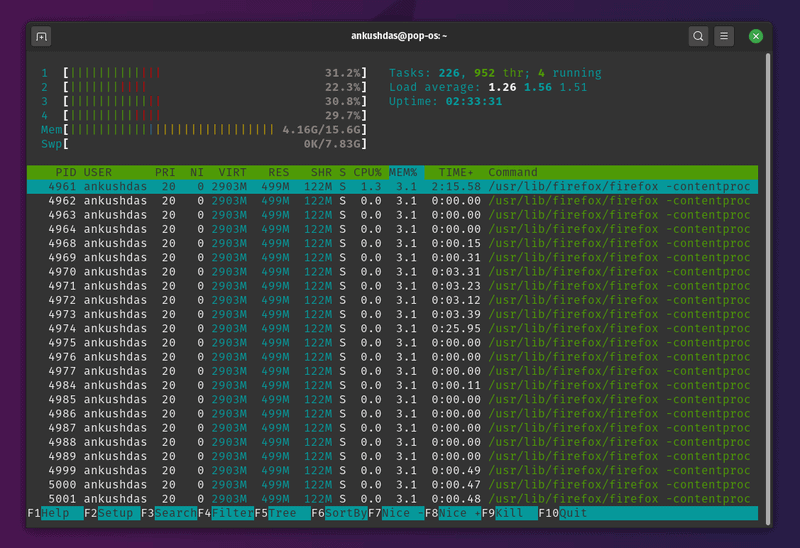
Task: Sort by CPU% column header
Action: [x=367, y=172]
